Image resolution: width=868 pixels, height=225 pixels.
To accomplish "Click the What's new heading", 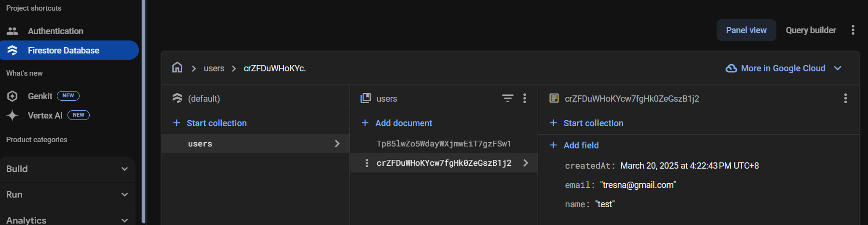I will tap(25, 73).
